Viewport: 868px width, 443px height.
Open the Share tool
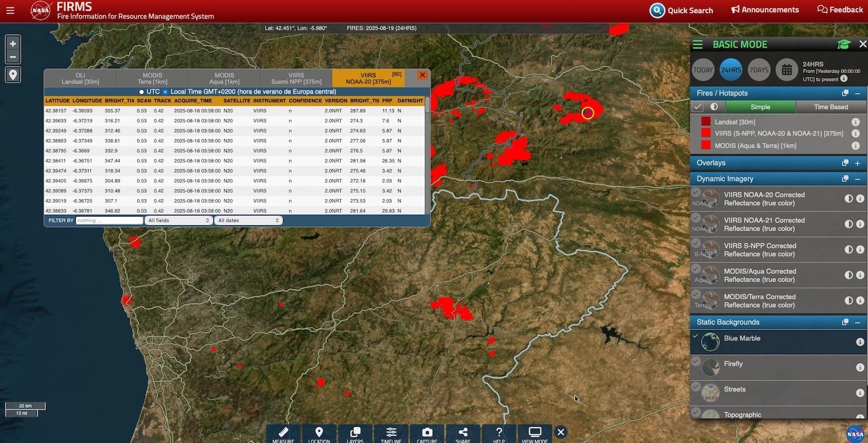pos(463,434)
